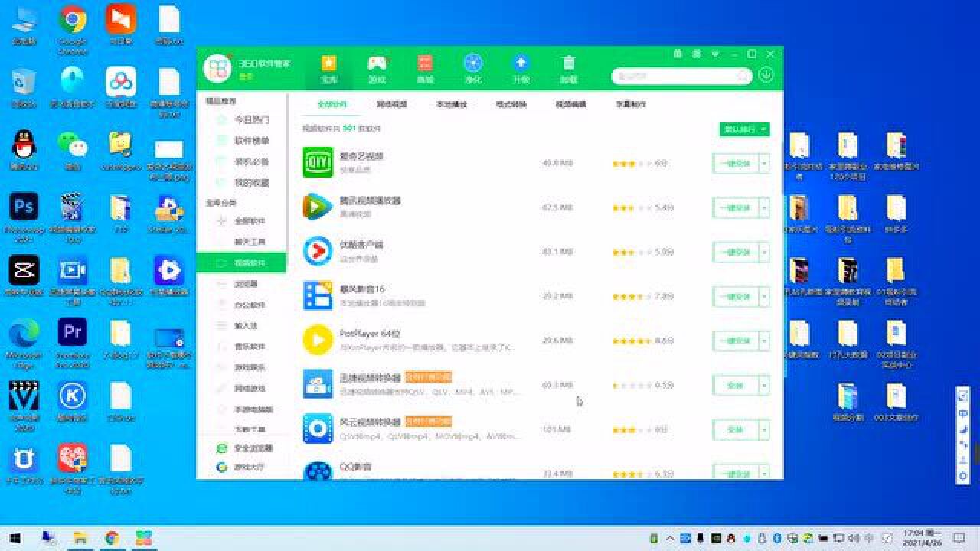This screenshot has width=980, height=551.
Task: Click 一键安装 for 暴风影音16
Action: tap(735, 297)
